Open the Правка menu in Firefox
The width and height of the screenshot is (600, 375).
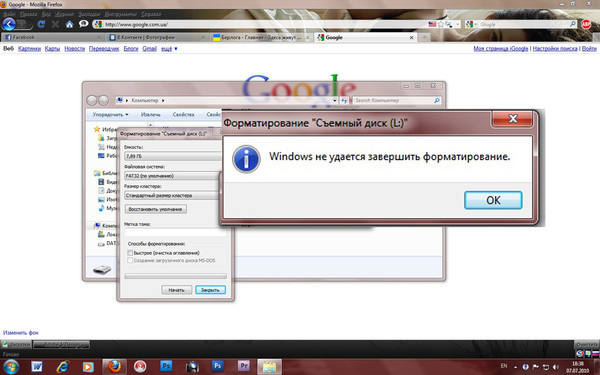click(28, 14)
